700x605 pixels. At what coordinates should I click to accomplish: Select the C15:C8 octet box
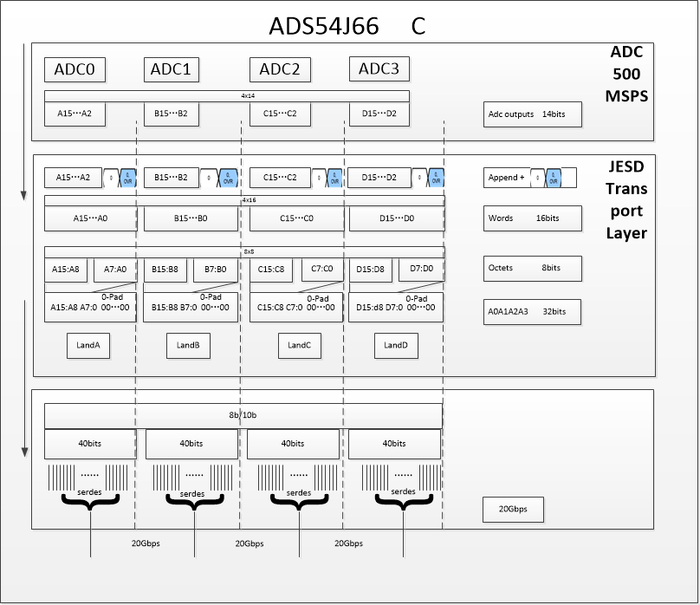coord(271,270)
